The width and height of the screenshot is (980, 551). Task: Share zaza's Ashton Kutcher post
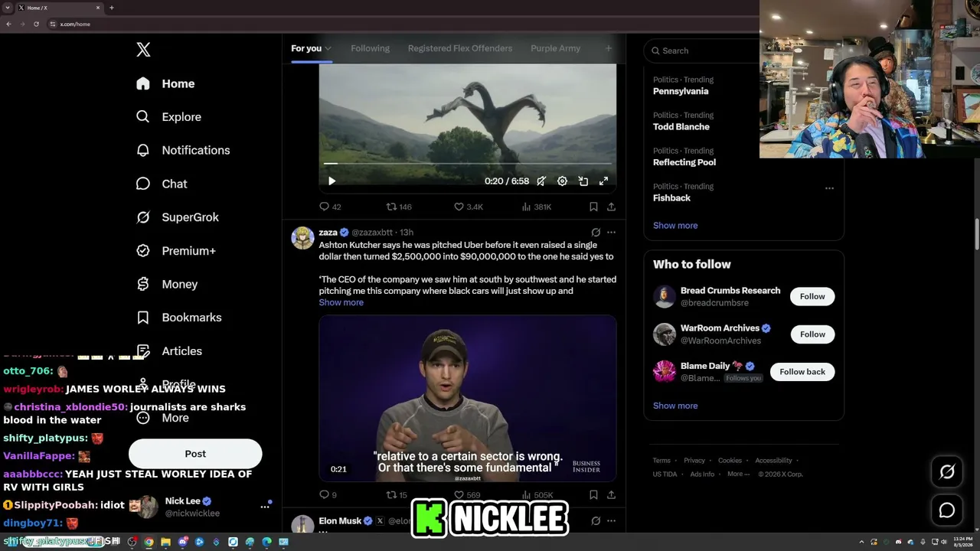tap(611, 495)
